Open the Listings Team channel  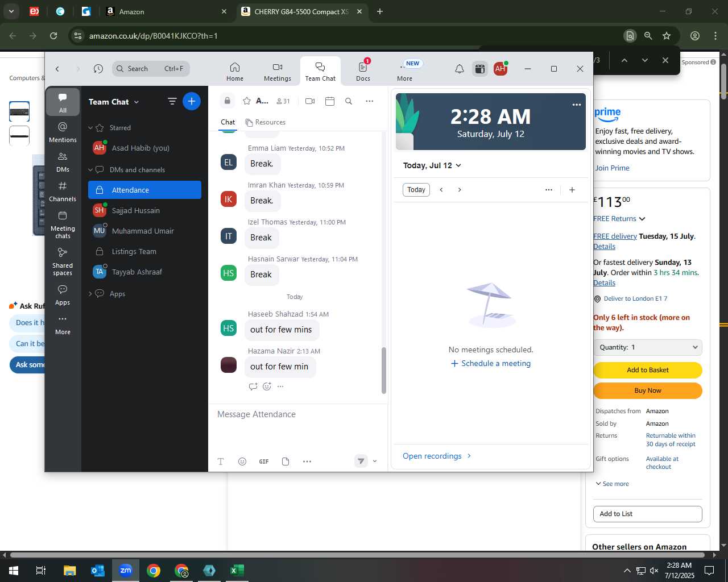[144, 251]
